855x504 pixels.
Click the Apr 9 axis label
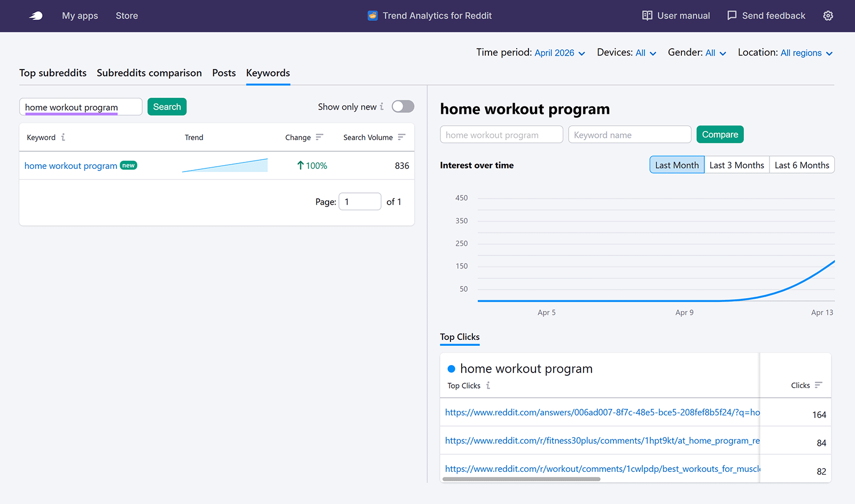click(685, 313)
